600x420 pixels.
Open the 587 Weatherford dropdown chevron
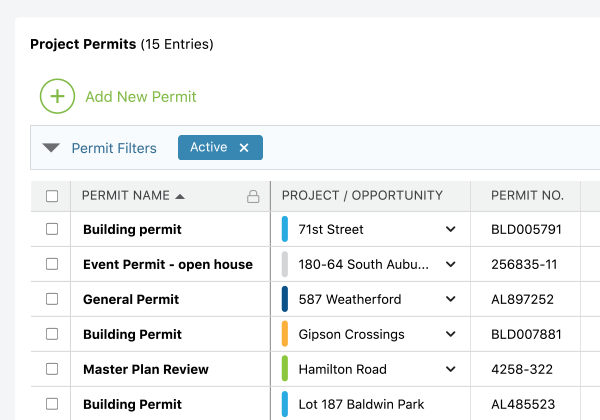(x=451, y=299)
